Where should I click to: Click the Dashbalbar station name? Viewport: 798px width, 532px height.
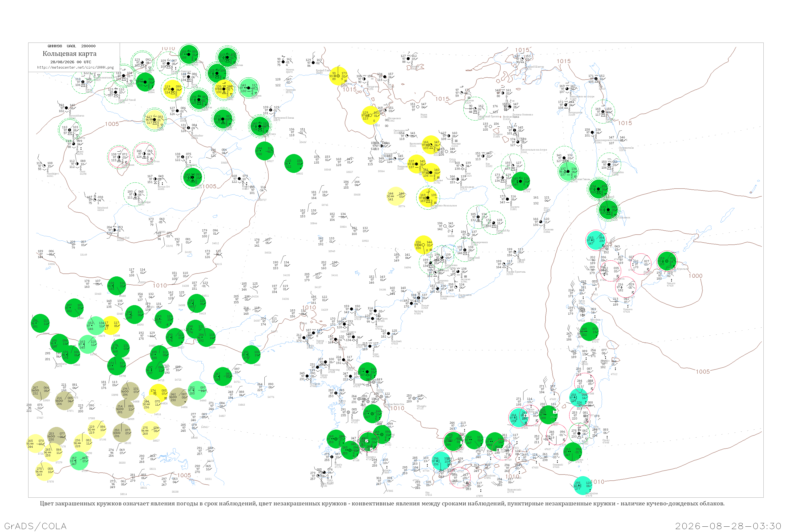point(197,136)
